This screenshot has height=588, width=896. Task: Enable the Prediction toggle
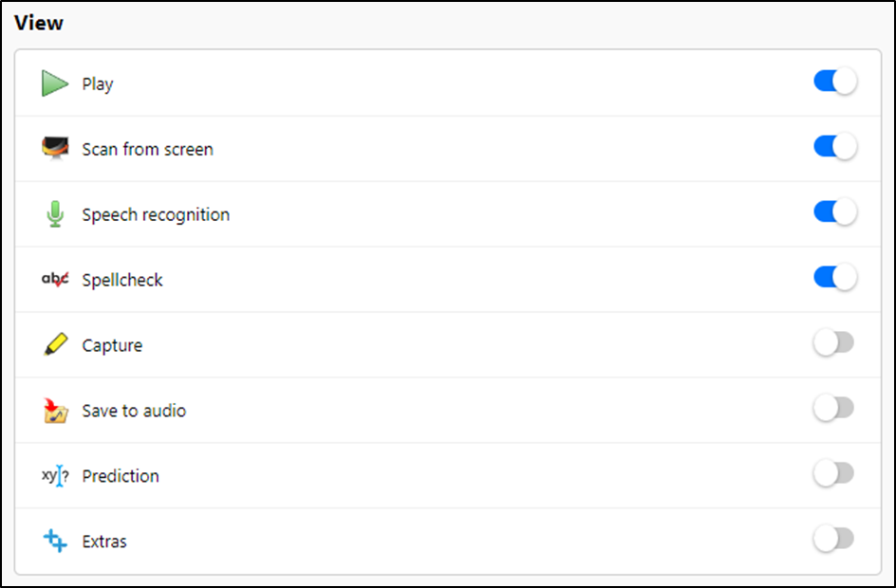[x=834, y=474]
